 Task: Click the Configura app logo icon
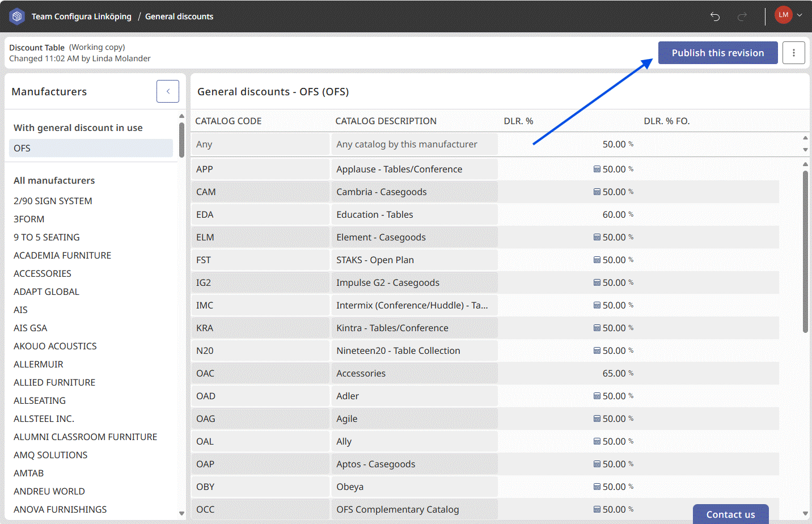pyautogui.click(x=17, y=16)
